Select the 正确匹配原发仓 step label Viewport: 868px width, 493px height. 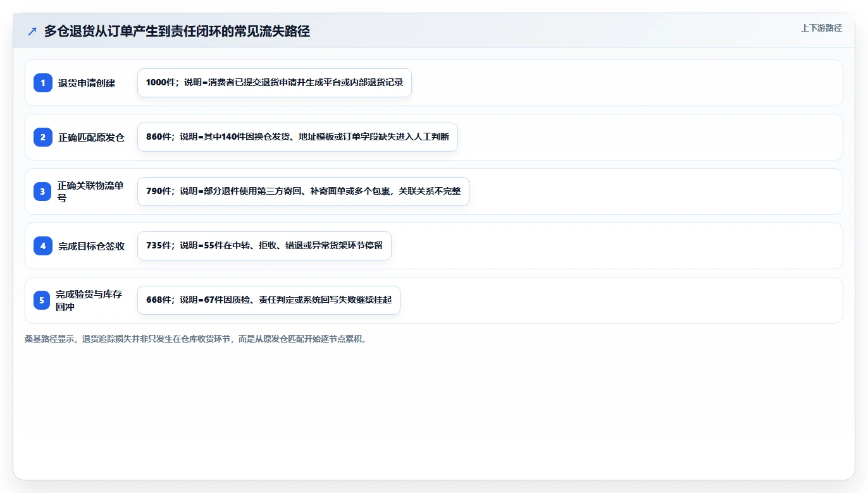(x=92, y=137)
